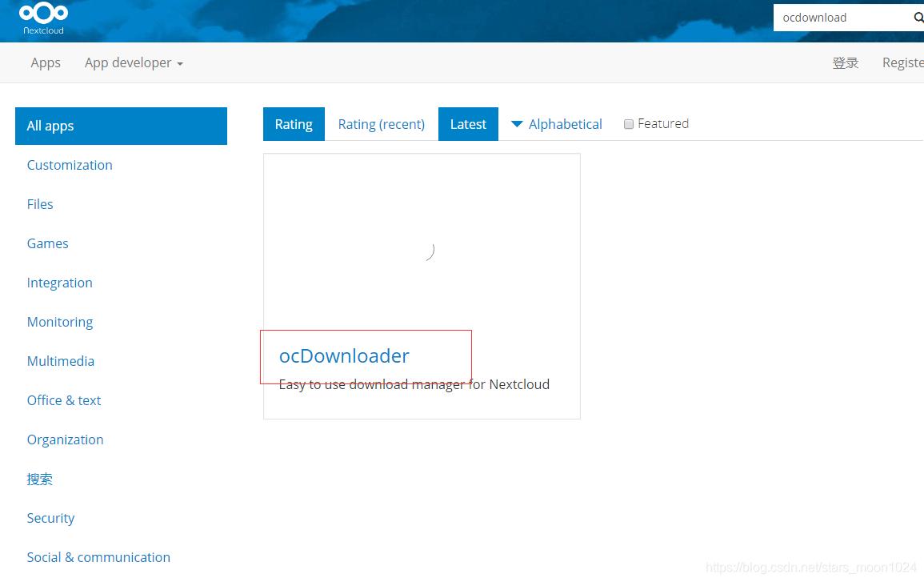Open the Monitoring category

pyautogui.click(x=60, y=322)
